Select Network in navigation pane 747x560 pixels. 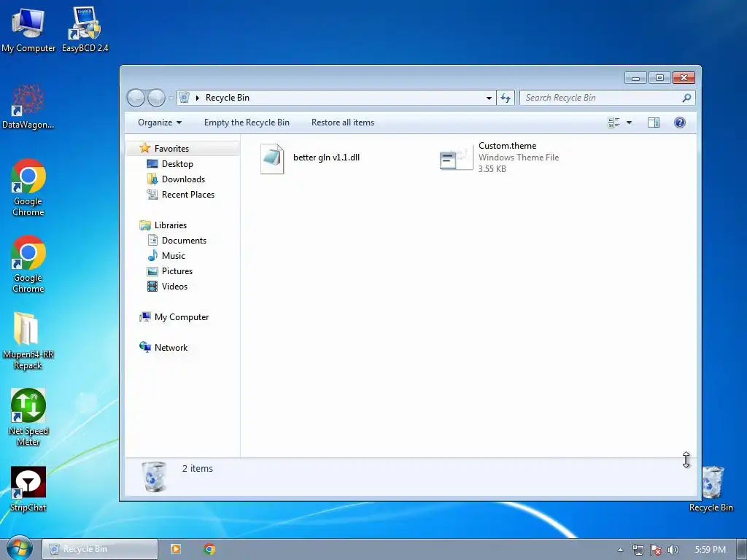point(171,348)
